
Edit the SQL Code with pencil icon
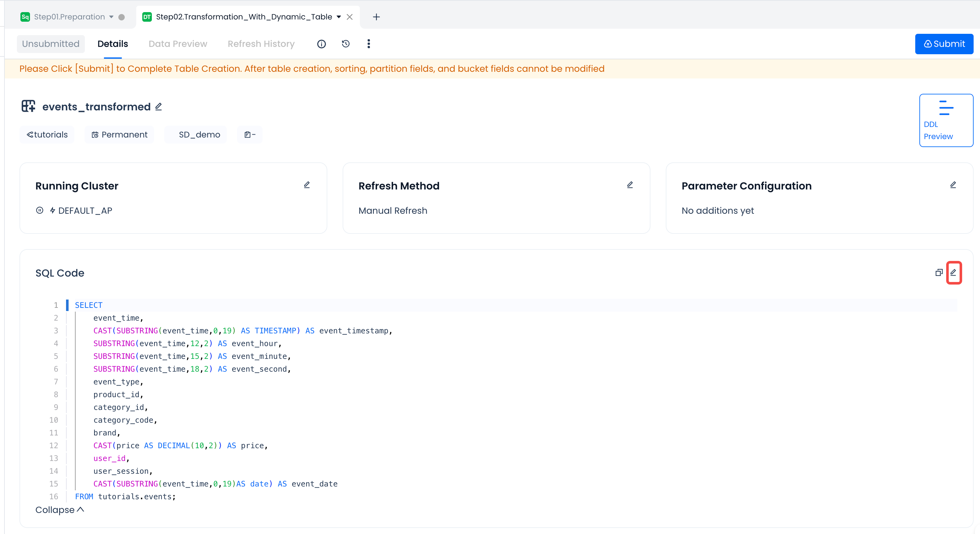pos(954,273)
